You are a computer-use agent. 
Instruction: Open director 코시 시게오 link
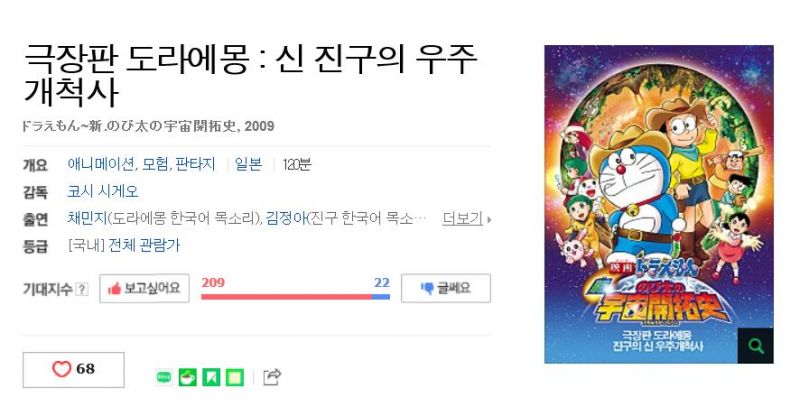pos(103,191)
